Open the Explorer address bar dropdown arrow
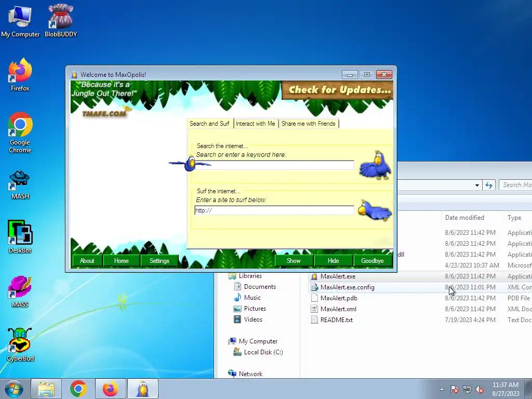 [477, 185]
